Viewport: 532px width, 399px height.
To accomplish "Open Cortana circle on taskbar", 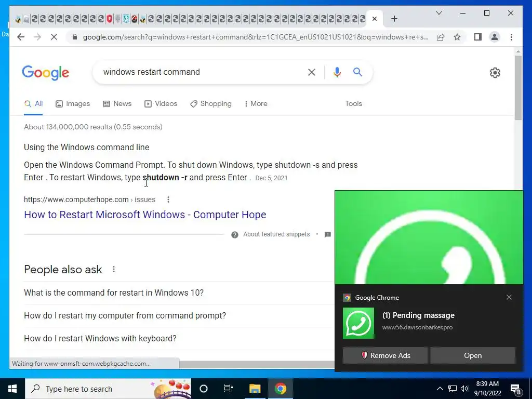I will click(203, 389).
